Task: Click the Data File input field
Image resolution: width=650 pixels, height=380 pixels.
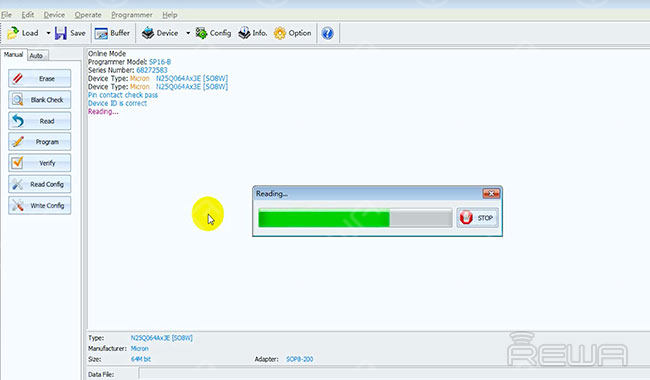Action: [x=394, y=374]
